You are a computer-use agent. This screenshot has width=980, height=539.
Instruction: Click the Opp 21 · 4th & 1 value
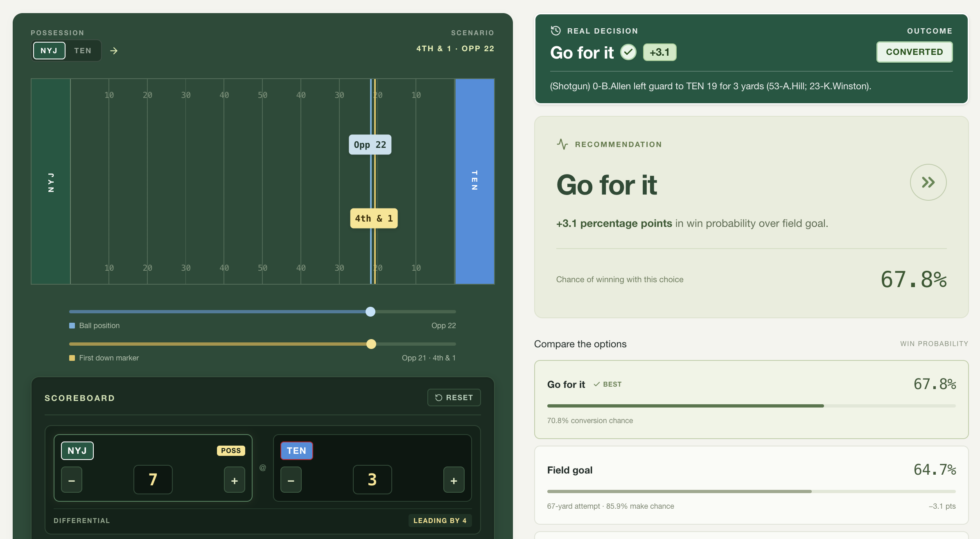429,358
